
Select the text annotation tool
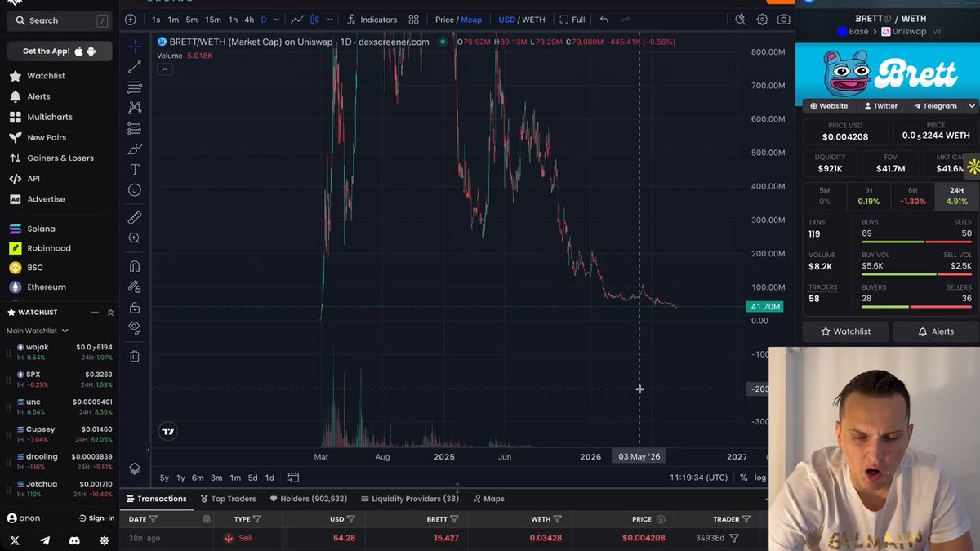[135, 170]
